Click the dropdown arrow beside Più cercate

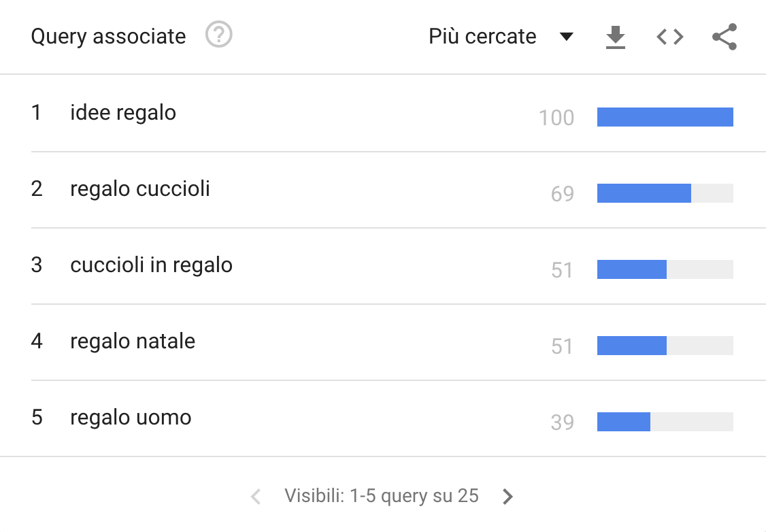point(567,38)
